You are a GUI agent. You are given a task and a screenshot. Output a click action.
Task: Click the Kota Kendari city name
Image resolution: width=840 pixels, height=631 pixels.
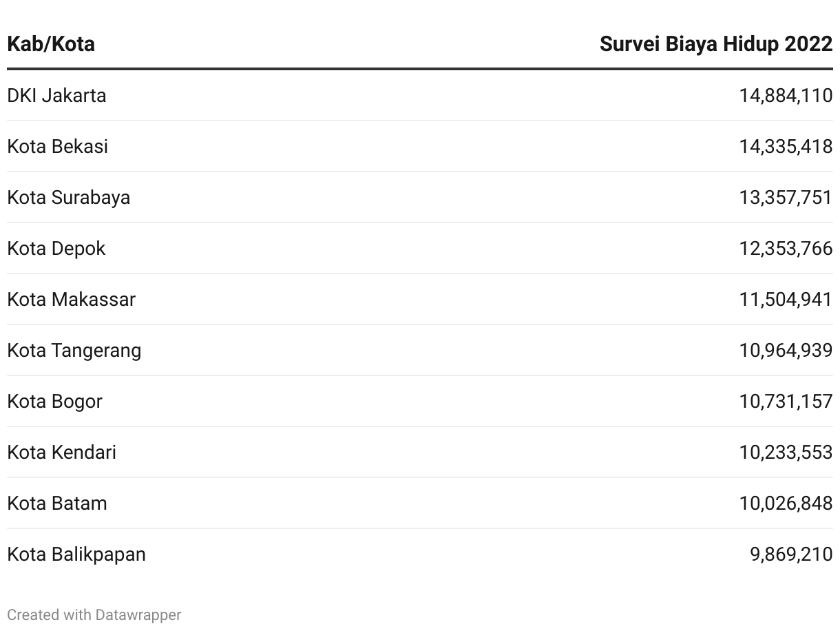click(61, 452)
